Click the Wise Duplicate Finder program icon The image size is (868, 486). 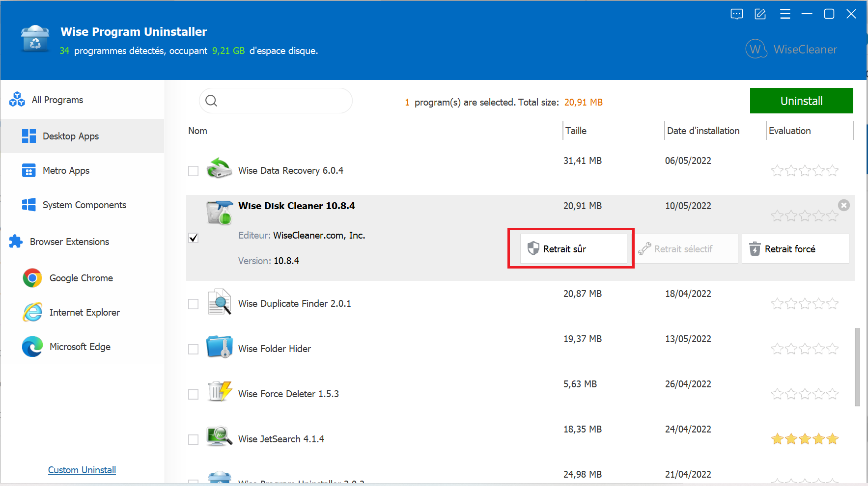click(x=219, y=301)
